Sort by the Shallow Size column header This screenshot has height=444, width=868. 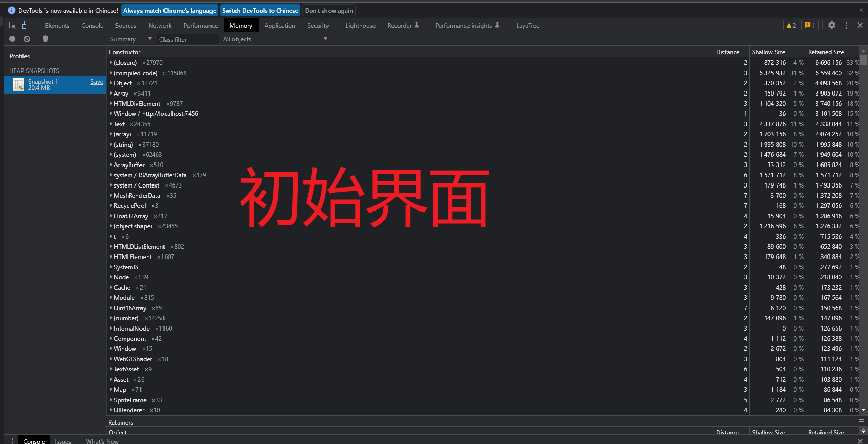[x=778, y=52]
